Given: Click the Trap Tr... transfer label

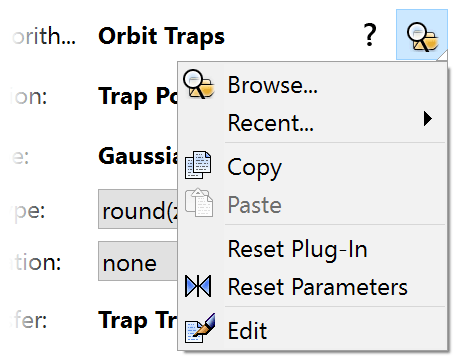Looking at the screenshot, I should pyautogui.click(x=138, y=320).
